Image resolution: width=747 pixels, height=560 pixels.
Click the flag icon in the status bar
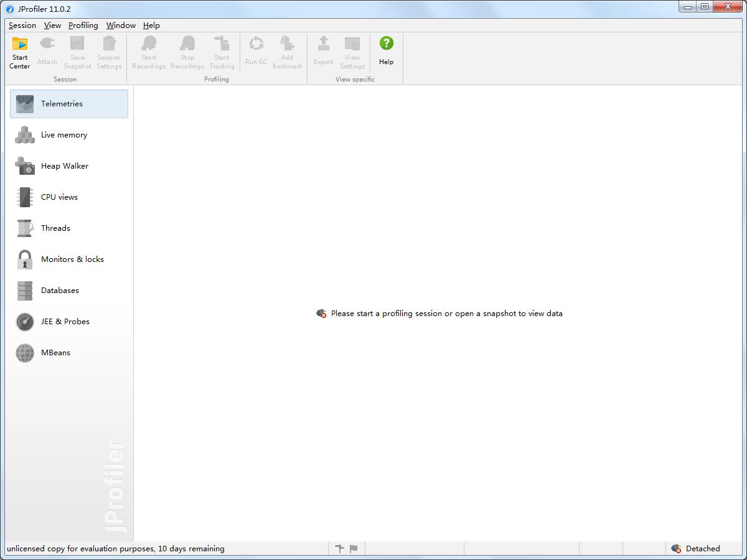(x=354, y=548)
